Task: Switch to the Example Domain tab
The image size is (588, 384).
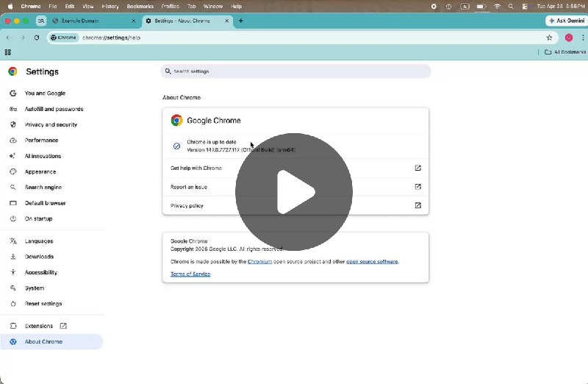Action: (94, 21)
